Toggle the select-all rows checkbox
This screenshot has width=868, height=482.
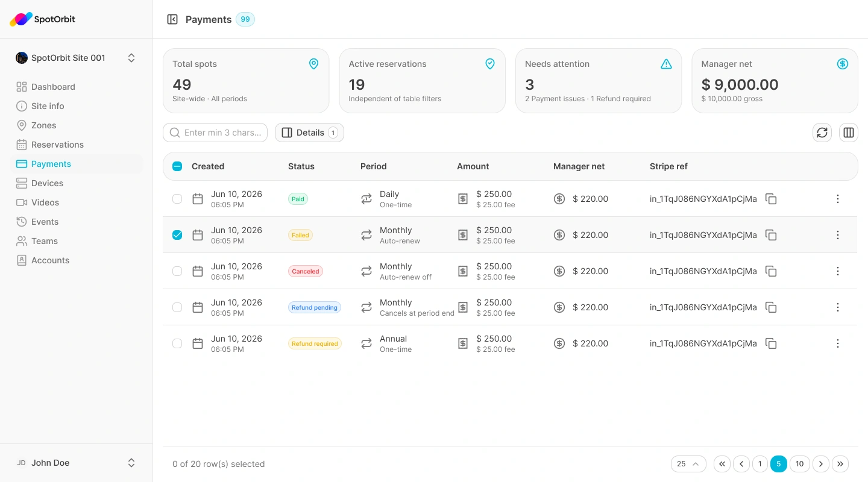pos(177,166)
